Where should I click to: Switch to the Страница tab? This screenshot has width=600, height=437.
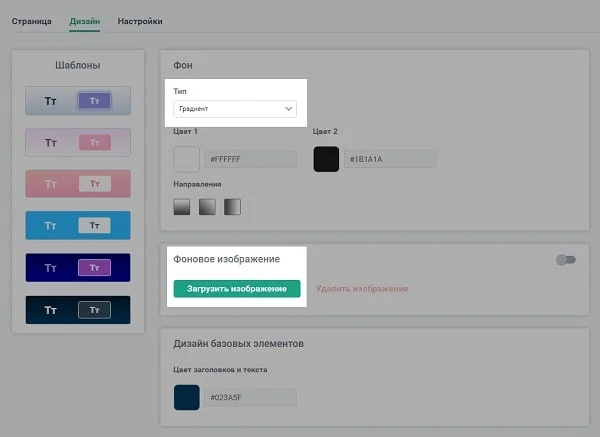pos(31,21)
